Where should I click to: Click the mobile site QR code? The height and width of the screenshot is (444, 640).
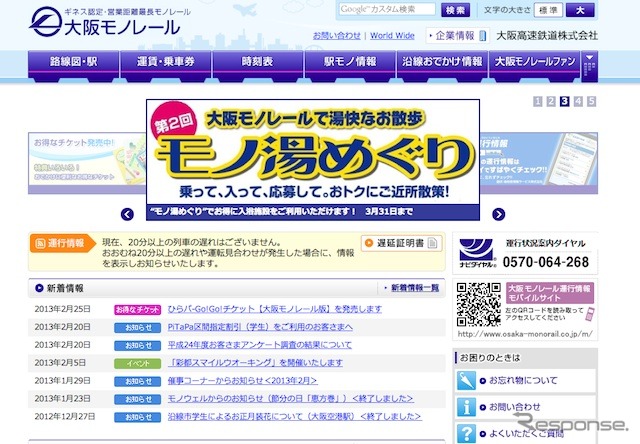478,304
